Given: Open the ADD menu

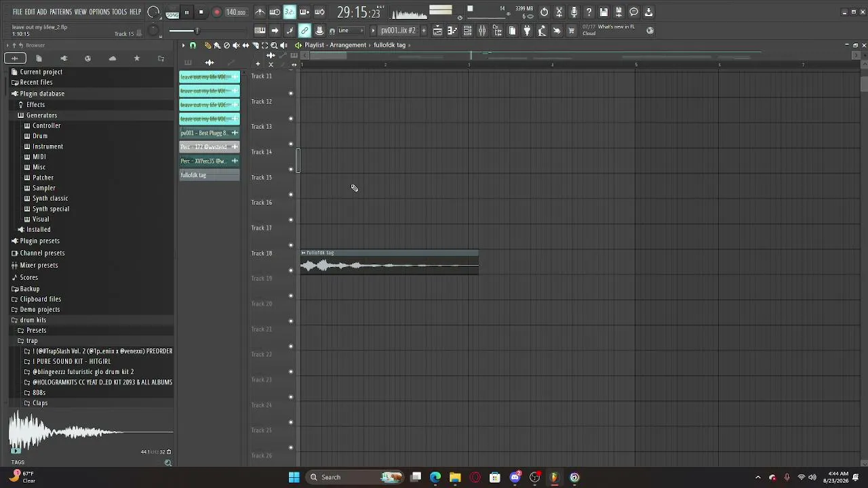Looking at the screenshot, I should [42, 12].
